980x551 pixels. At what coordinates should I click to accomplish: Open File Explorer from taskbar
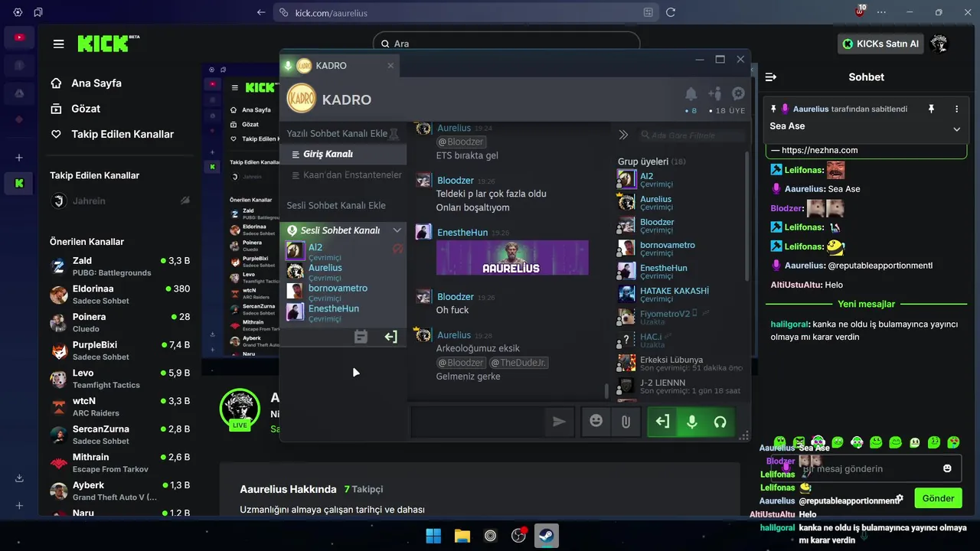[462, 536]
